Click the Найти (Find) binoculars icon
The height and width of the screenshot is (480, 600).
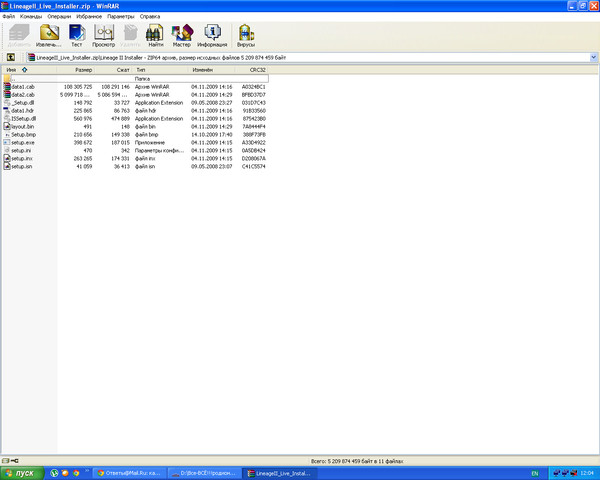click(x=155, y=35)
